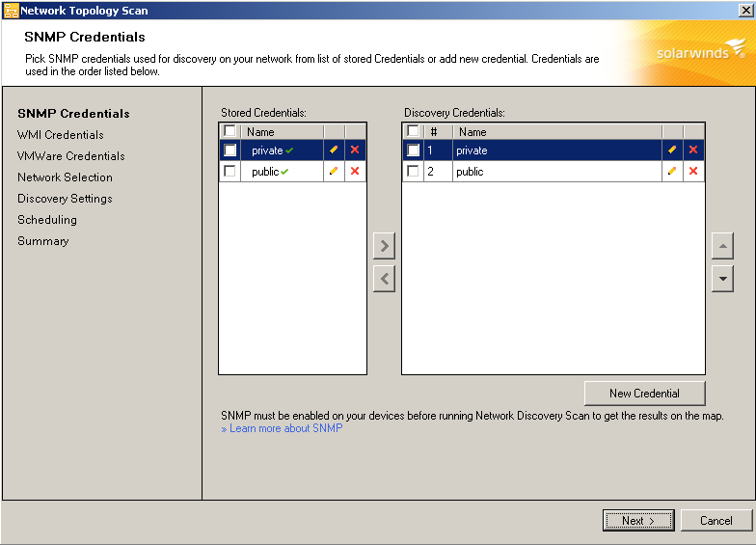The width and height of the screenshot is (756, 545).
Task: Edit stored public credential using pencil icon
Action: 334,172
